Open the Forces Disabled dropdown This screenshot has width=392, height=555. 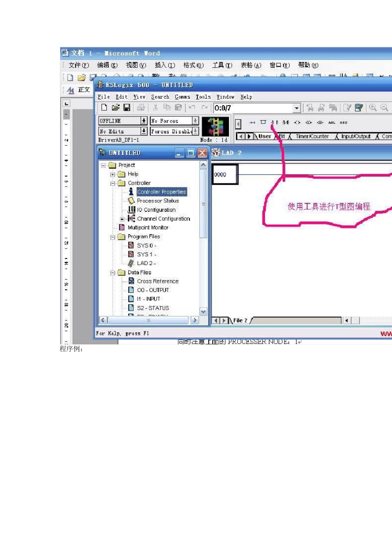point(195,131)
